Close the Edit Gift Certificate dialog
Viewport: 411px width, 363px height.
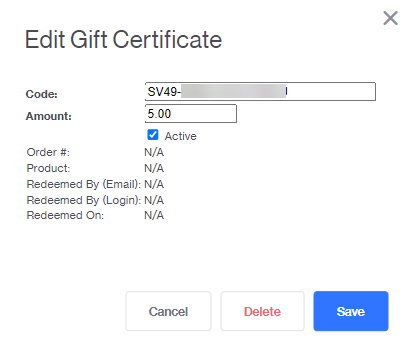click(x=390, y=18)
